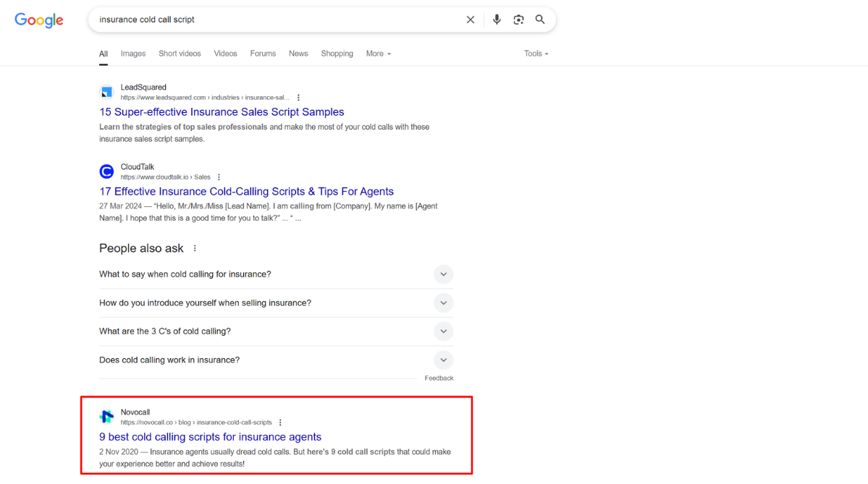
Task: Expand 'How do you introduce yourself when selling insurance?'
Action: [276, 303]
